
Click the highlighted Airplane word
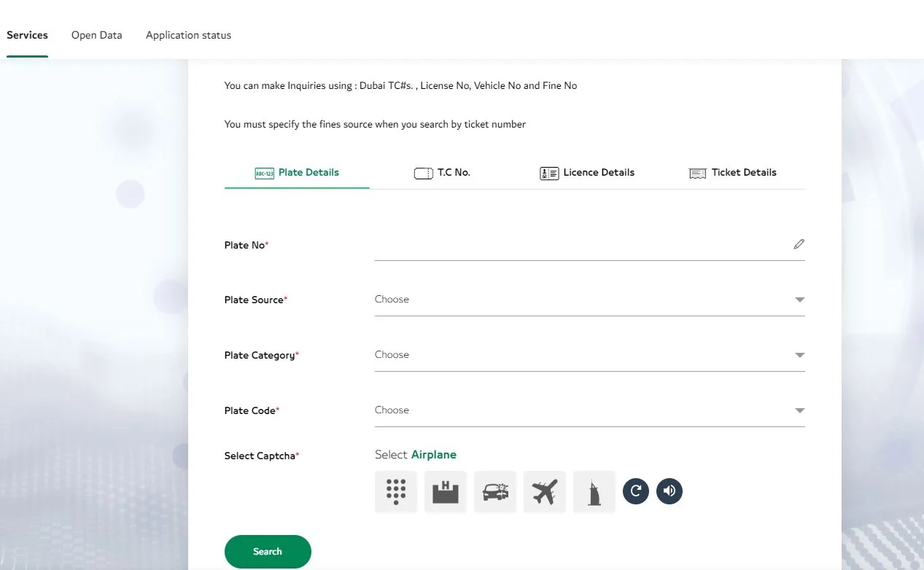tap(434, 454)
